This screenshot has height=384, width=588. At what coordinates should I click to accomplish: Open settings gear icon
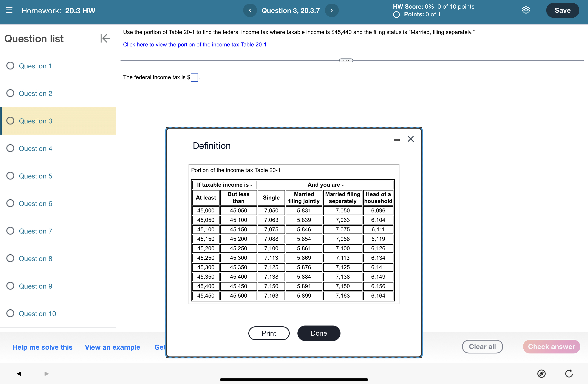click(x=526, y=10)
